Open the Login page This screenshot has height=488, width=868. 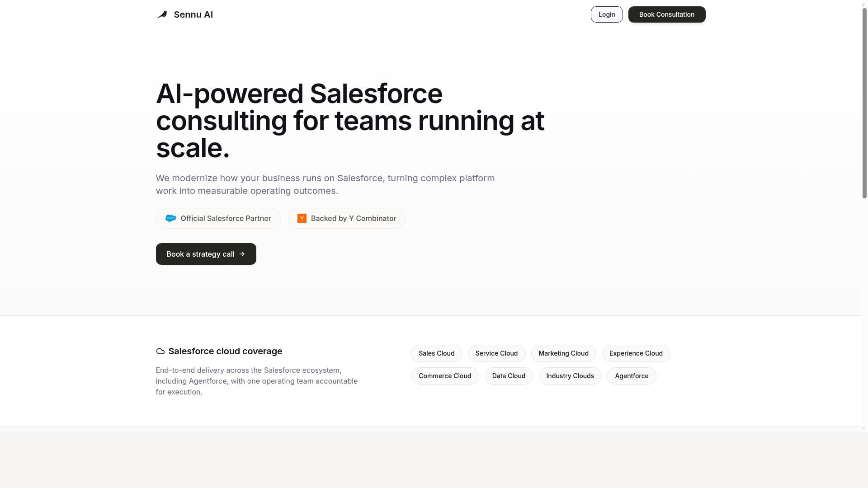(x=606, y=14)
